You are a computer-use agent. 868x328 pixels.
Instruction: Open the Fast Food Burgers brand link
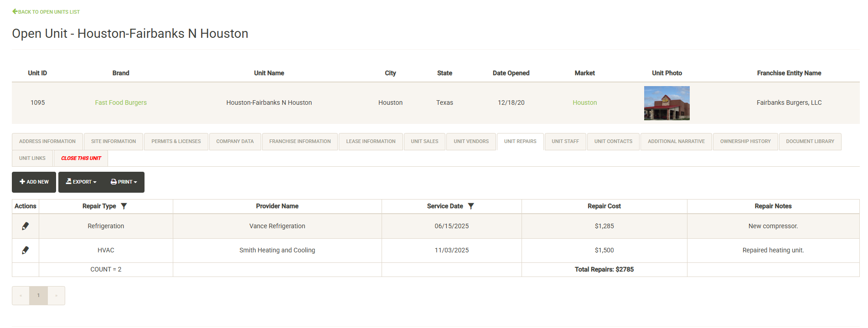click(121, 102)
